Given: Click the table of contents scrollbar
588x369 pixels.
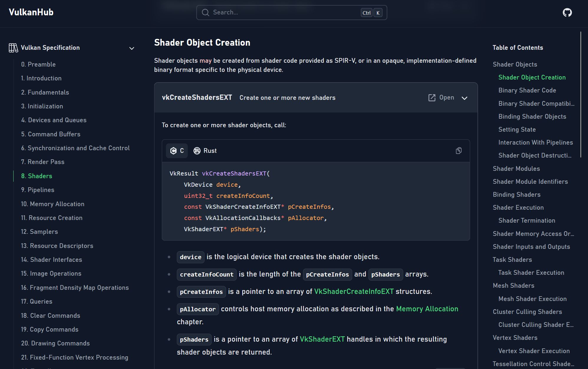Looking at the screenshot, I should click(581, 94).
